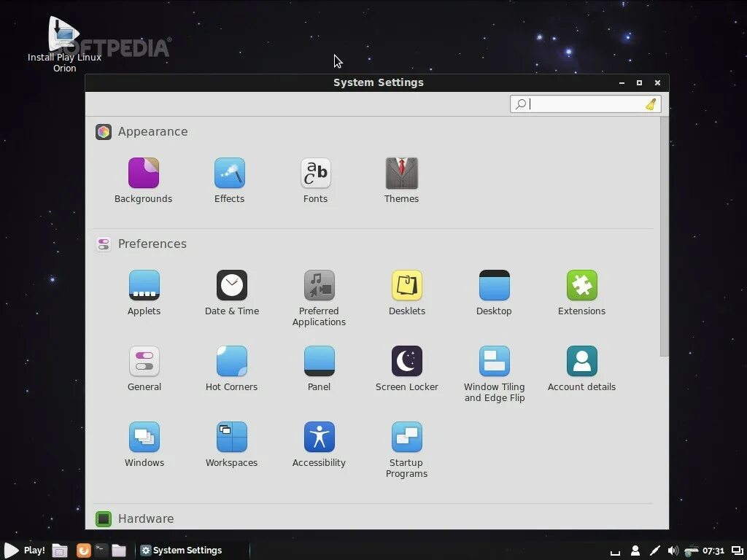Click the 07:31 clock in the panel
The width and height of the screenshot is (747, 560).
[x=713, y=551]
